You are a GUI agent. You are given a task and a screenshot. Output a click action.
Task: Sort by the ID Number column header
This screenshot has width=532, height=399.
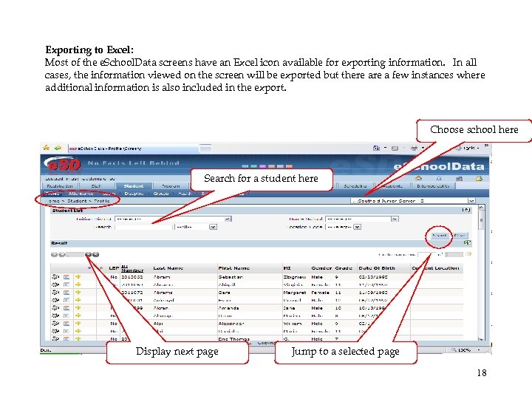[x=132, y=268]
